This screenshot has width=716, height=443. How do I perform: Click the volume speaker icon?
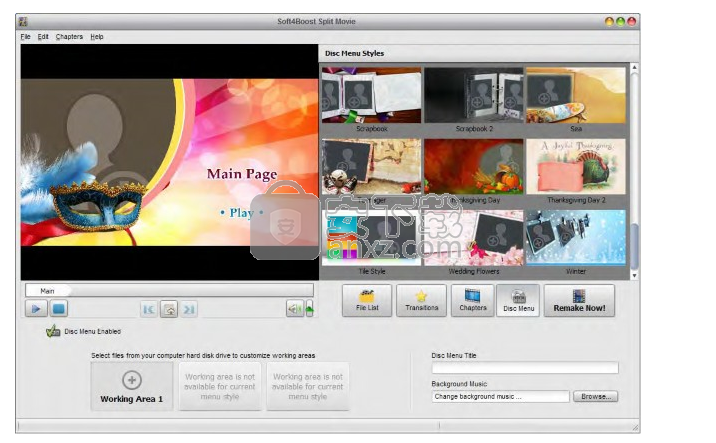pos(295,309)
